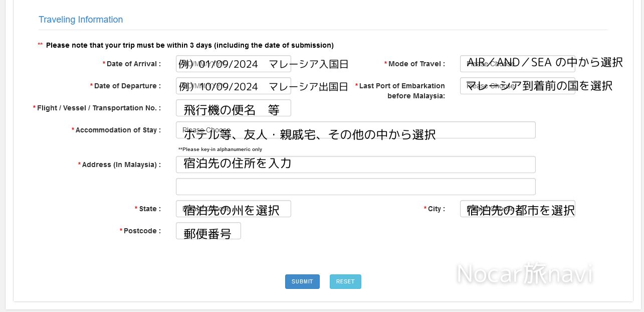Click the Date of Departure input field
This screenshot has width=644, height=312.
[x=233, y=86]
